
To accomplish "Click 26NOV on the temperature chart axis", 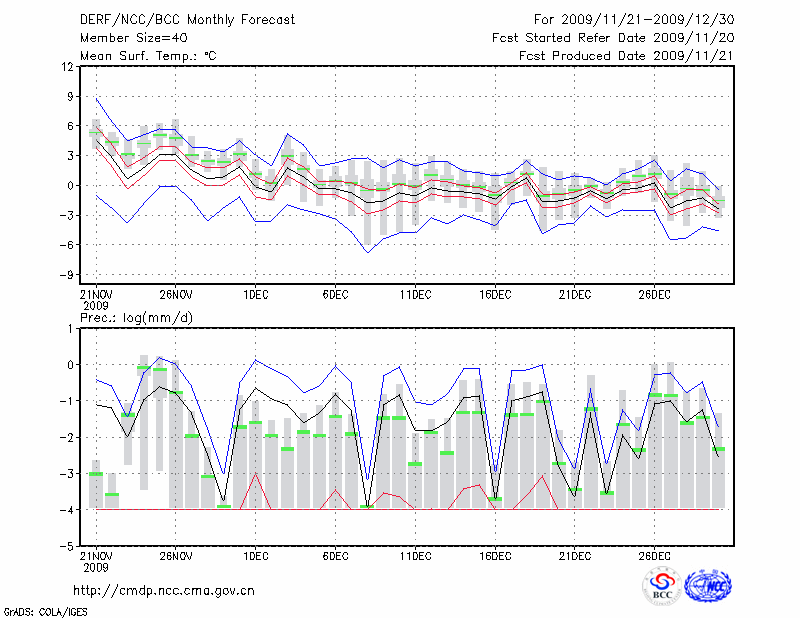I will click(175, 294).
